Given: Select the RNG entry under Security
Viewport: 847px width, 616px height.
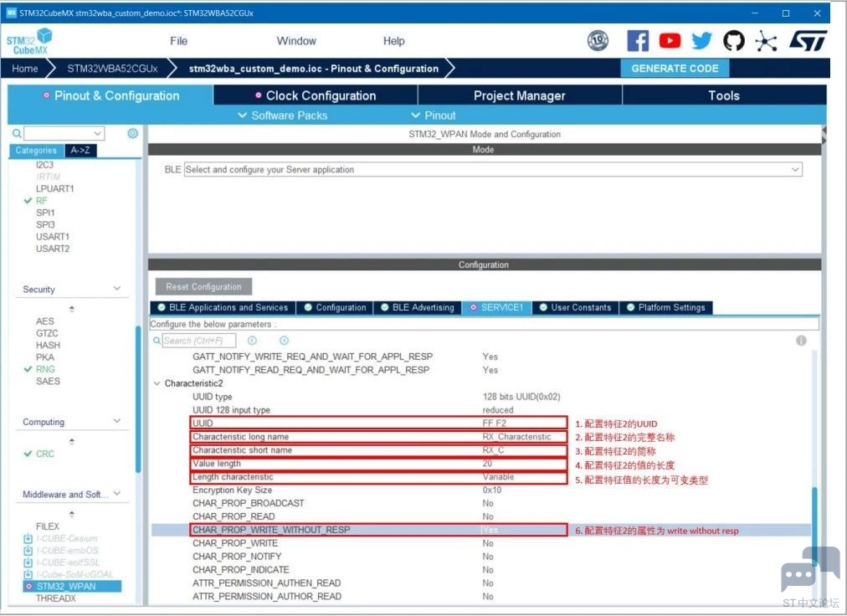Looking at the screenshot, I should click(45, 369).
